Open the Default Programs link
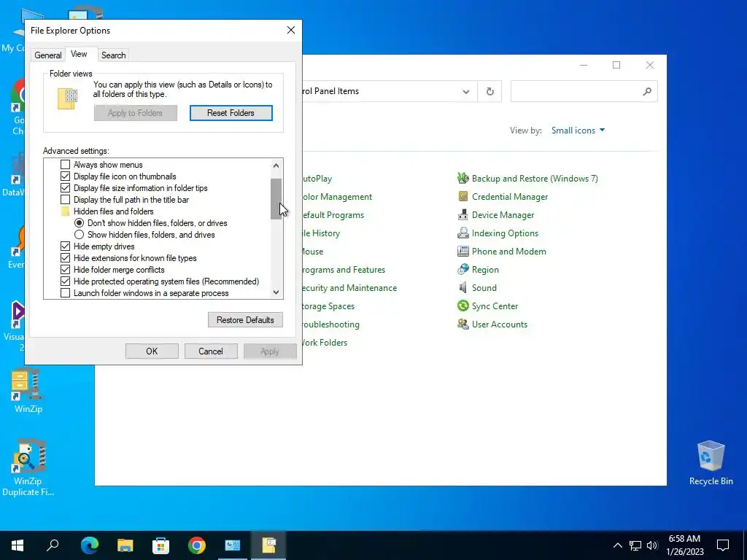Screen dimensions: 747x560 (x=333, y=215)
